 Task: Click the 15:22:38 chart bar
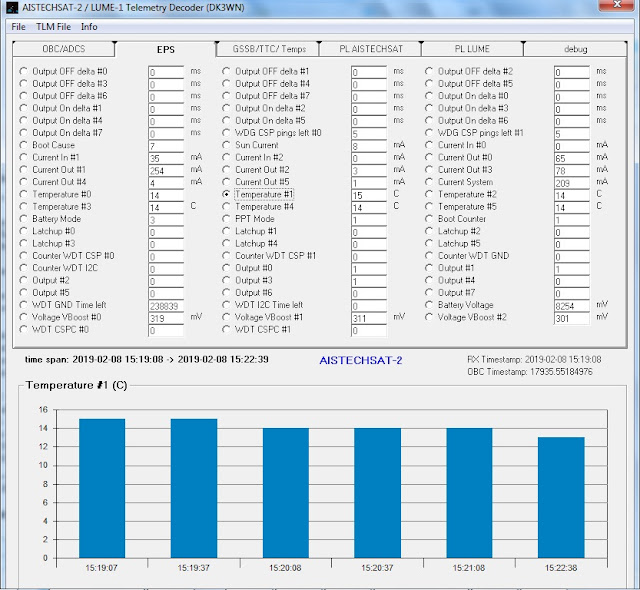pos(561,497)
